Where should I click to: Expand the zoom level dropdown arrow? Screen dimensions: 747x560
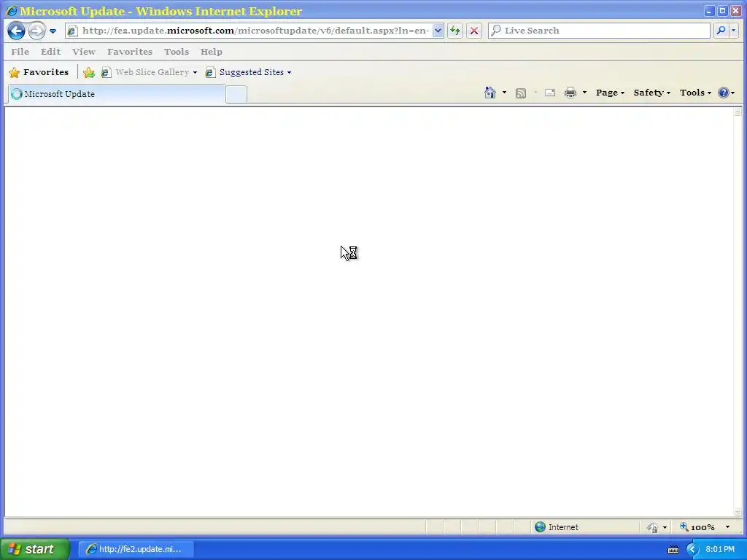tap(727, 527)
